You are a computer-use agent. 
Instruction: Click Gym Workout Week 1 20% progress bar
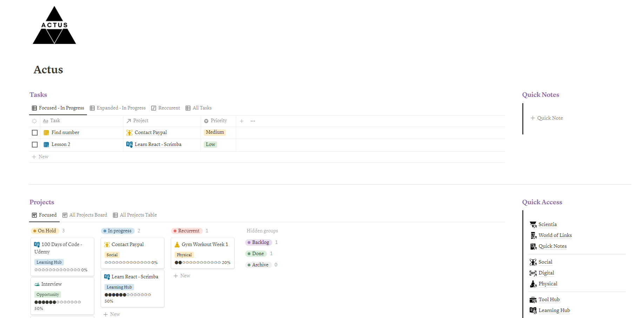pyautogui.click(x=202, y=263)
